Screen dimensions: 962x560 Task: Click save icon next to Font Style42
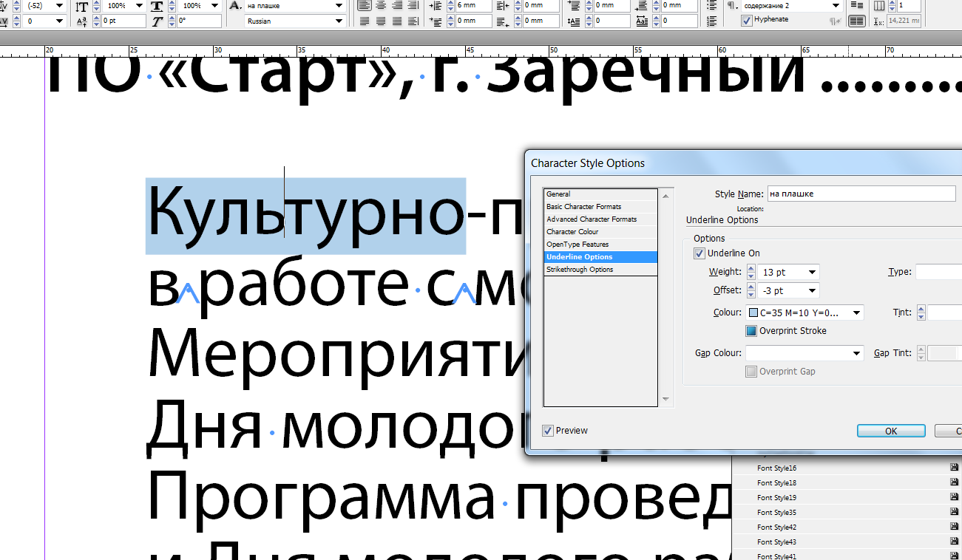(954, 527)
